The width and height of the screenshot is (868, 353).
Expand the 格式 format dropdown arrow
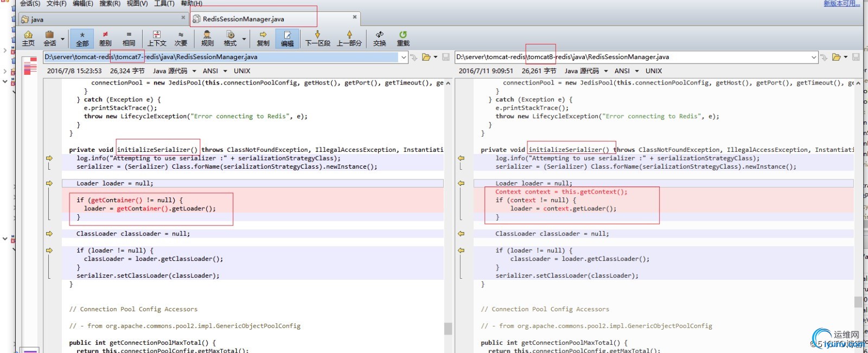pyautogui.click(x=244, y=39)
